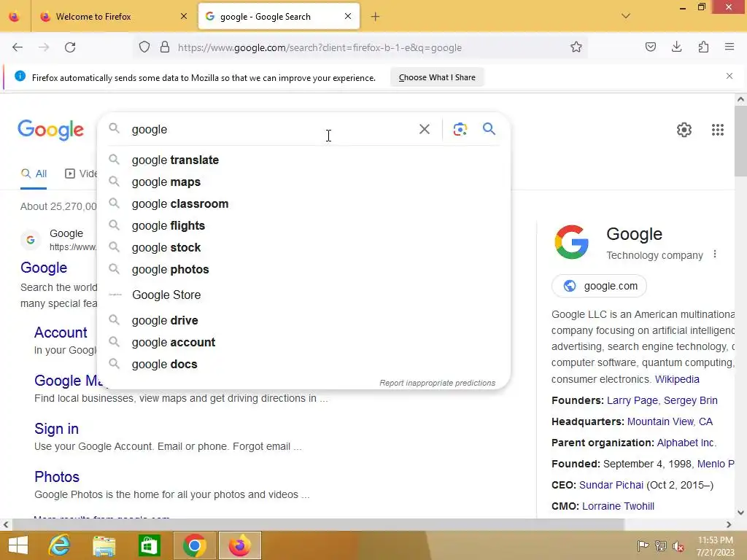
Task: Open a new tab with plus button
Action: (376, 17)
